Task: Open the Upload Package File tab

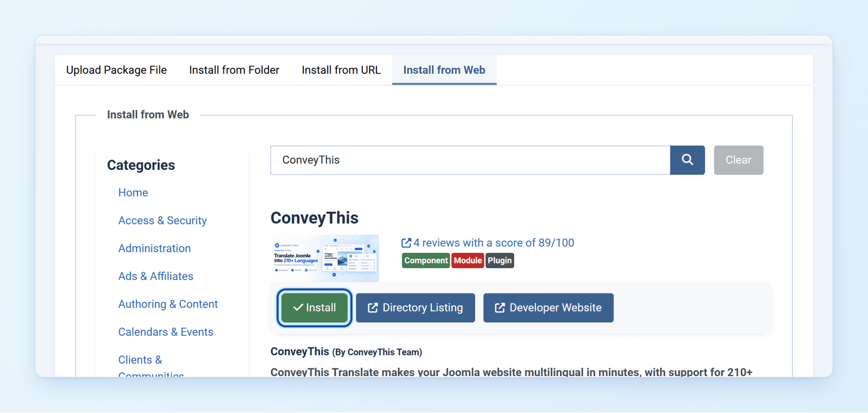Action: pyautogui.click(x=116, y=70)
